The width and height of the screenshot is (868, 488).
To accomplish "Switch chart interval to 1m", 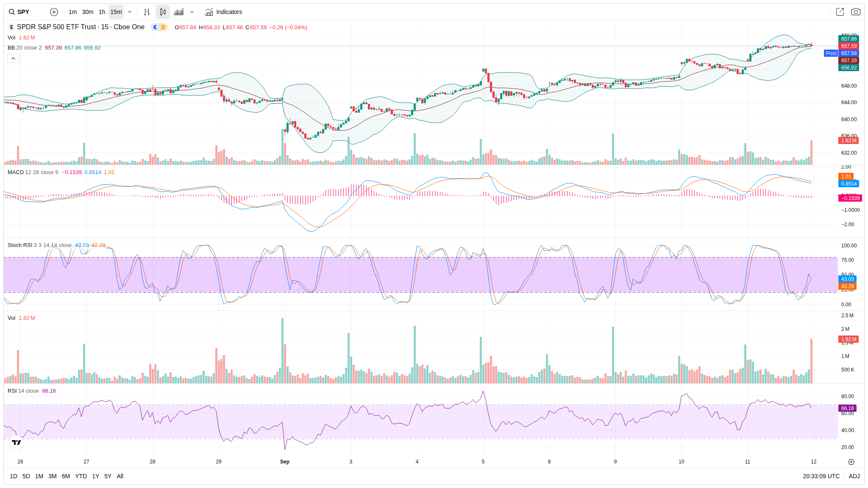I will [73, 12].
